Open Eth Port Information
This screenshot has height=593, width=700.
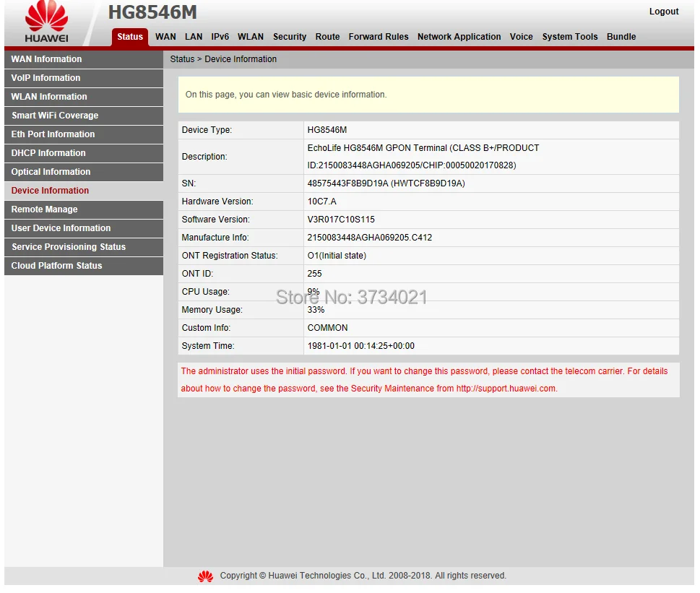click(x=84, y=134)
